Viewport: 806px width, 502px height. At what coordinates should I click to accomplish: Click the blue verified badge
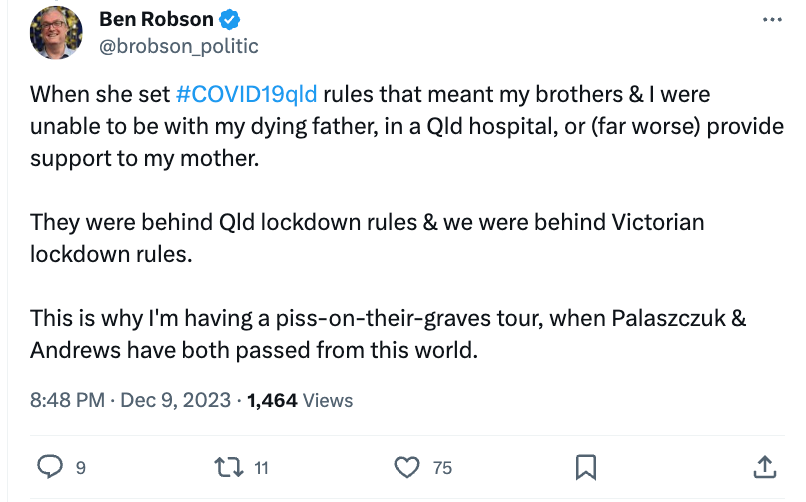[x=229, y=20]
